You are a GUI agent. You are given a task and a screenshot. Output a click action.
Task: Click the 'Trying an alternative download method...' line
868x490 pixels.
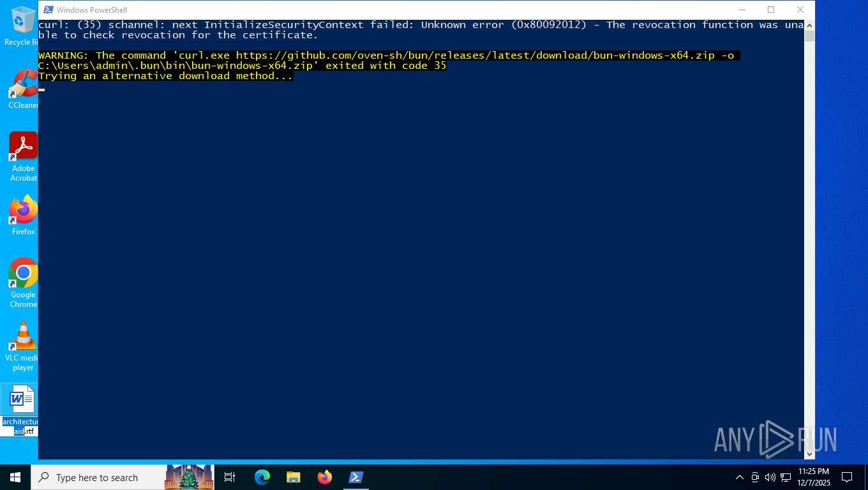pos(166,76)
